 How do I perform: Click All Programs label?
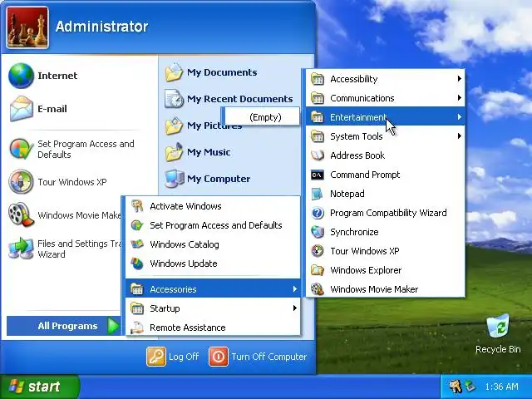tap(67, 326)
